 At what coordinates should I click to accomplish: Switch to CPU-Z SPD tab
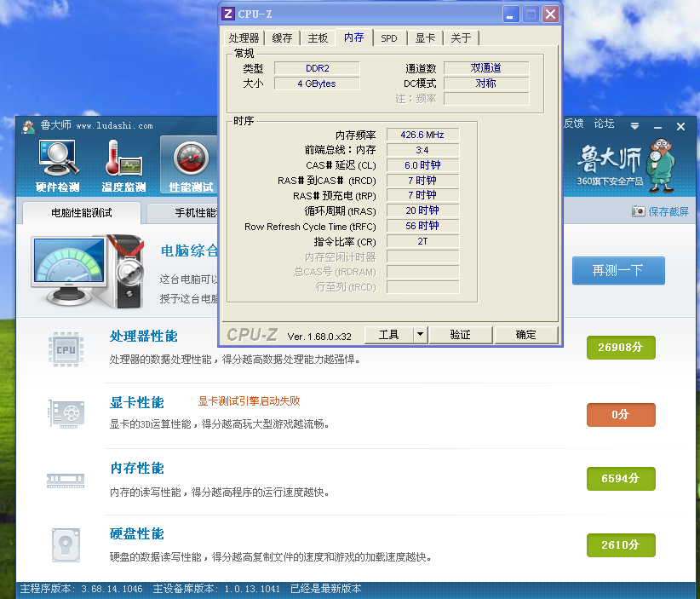(389, 38)
